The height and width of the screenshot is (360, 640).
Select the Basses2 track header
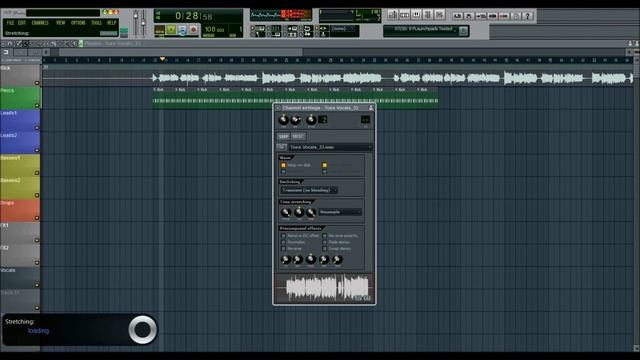[x=20, y=188]
